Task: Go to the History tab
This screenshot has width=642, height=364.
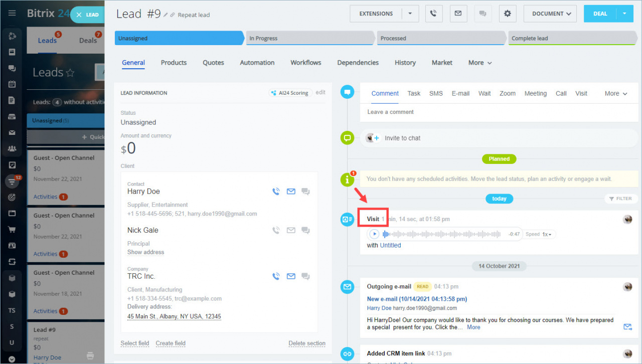Action: [x=405, y=63]
